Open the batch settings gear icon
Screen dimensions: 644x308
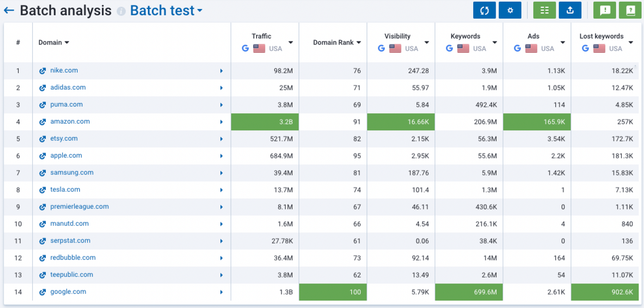point(510,10)
